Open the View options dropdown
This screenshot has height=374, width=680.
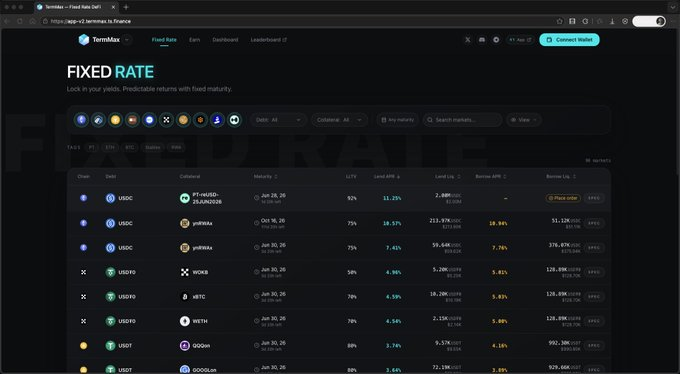[x=524, y=120]
